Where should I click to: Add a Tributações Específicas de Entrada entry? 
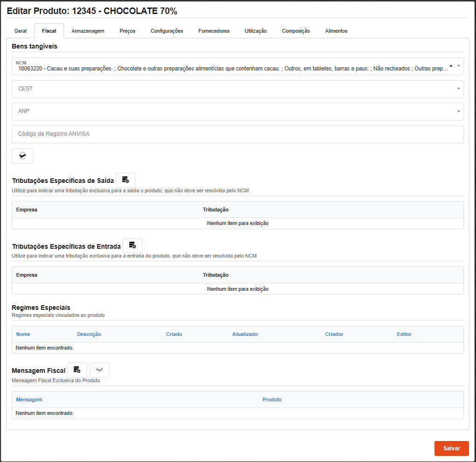point(132,245)
